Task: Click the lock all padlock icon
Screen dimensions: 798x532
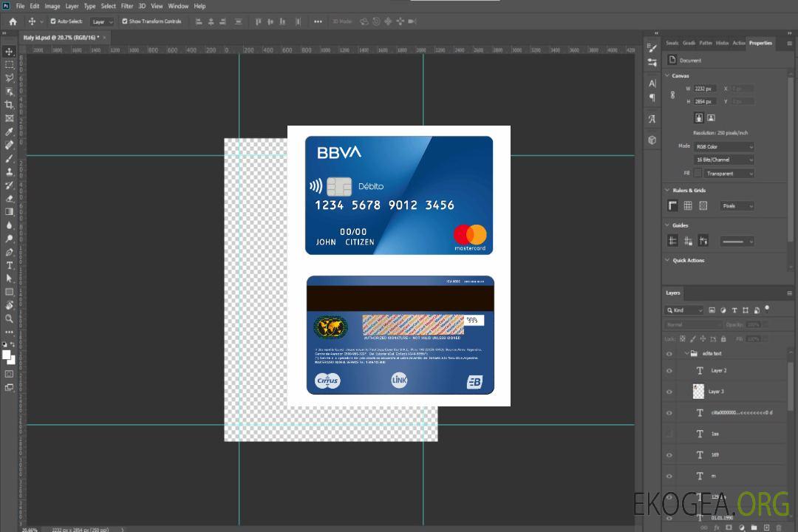Action: coord(723,338)
